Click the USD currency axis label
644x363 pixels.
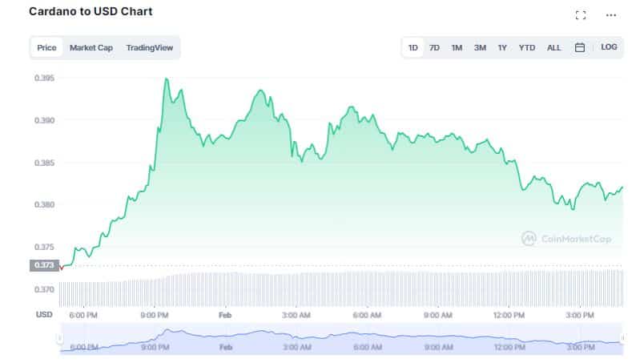44,314
